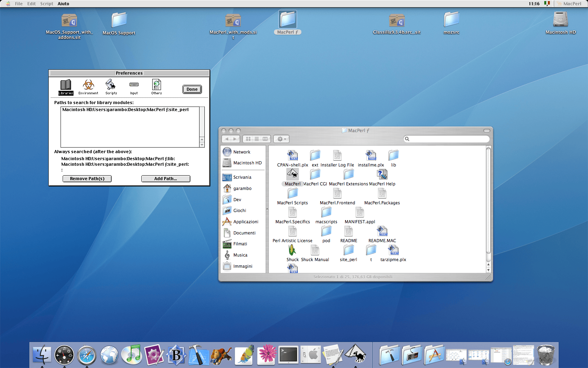The height and width of the screenshot is (368, 588).
Task: Click the MacPerl application menu at top right
Action: tap(569, 4)
